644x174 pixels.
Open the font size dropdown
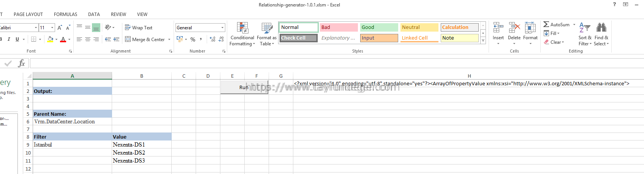[52, 28]
